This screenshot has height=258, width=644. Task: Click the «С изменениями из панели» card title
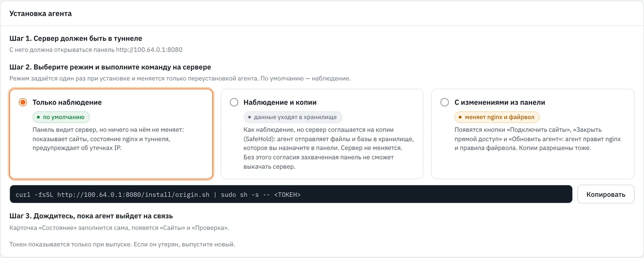(x=500, y=102)
